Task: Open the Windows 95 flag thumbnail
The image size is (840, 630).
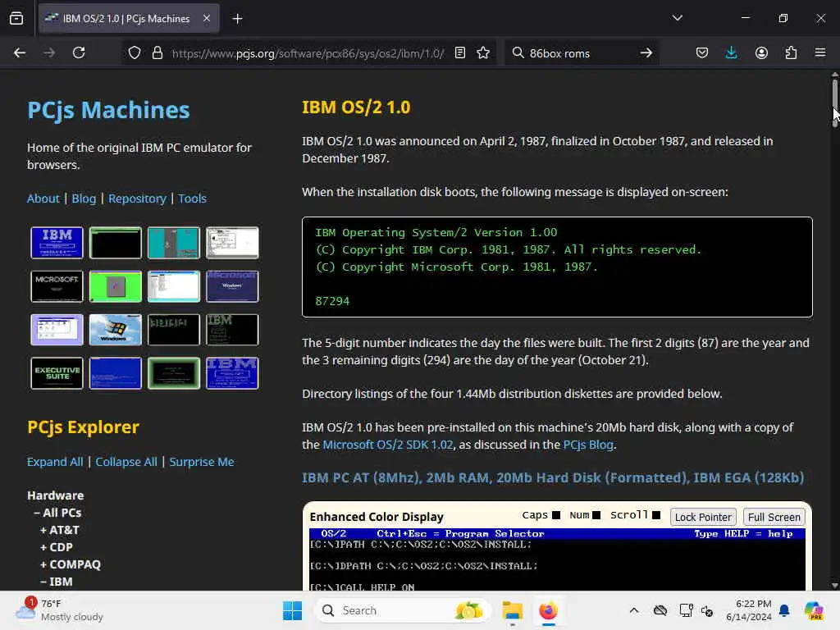Action: [115, 330]
